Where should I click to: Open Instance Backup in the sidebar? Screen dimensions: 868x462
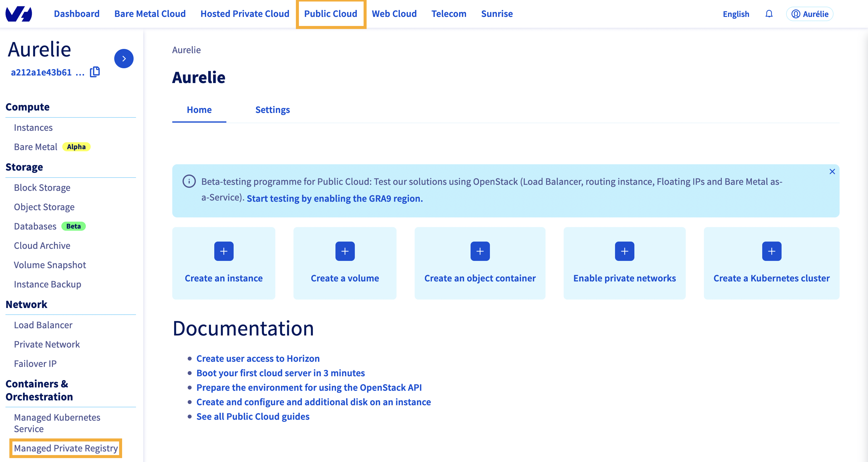coord(47,284)
